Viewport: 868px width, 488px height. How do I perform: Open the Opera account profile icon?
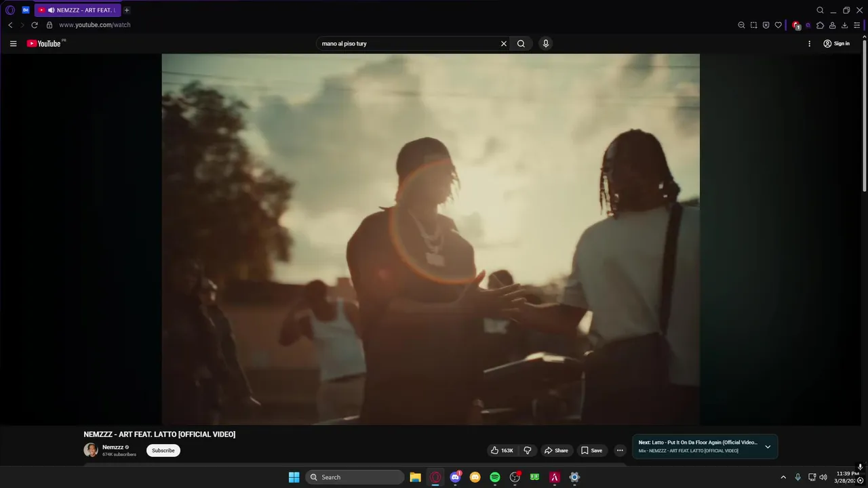pos(832,25)
